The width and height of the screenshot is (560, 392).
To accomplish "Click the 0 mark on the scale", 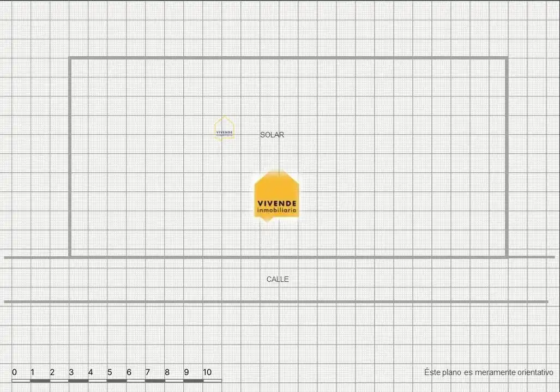I will tap(14, 372).
